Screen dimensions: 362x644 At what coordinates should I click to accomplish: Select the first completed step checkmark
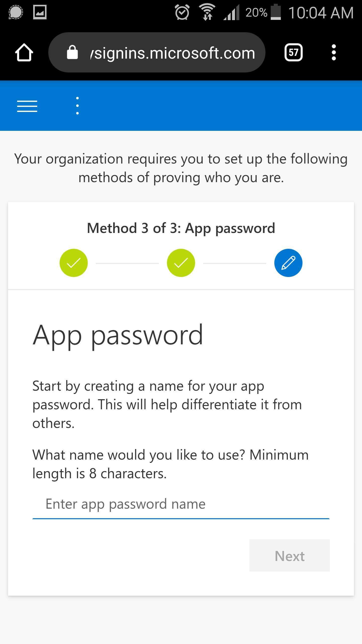(74, 263)
